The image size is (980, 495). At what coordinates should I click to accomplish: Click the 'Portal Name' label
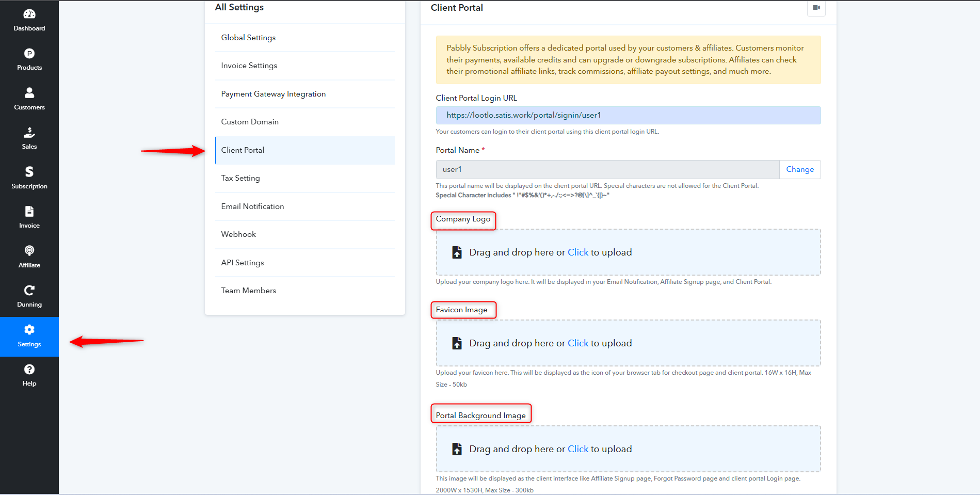click(x=458, y=150)
